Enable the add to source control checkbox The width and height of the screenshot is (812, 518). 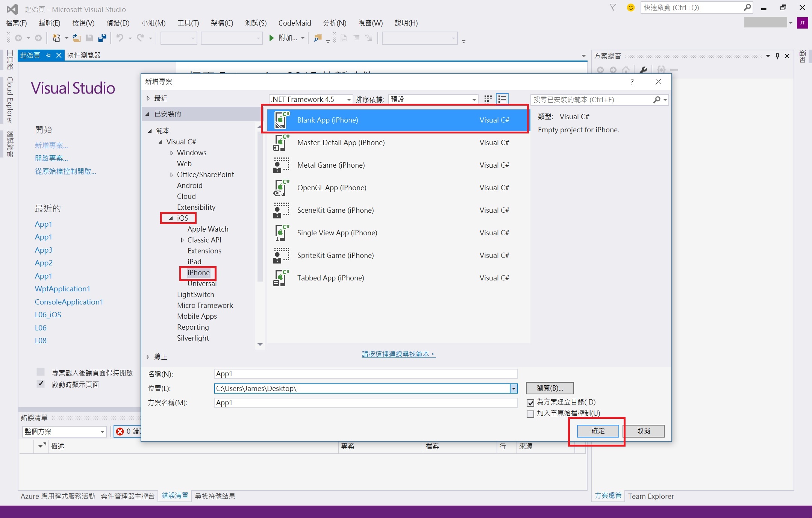click(530, 414)
